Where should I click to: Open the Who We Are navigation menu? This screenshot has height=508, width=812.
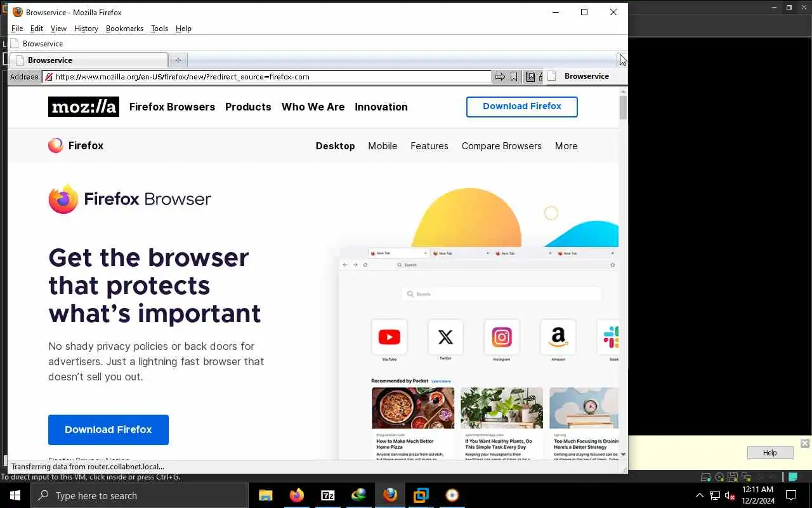pos(313,107)
